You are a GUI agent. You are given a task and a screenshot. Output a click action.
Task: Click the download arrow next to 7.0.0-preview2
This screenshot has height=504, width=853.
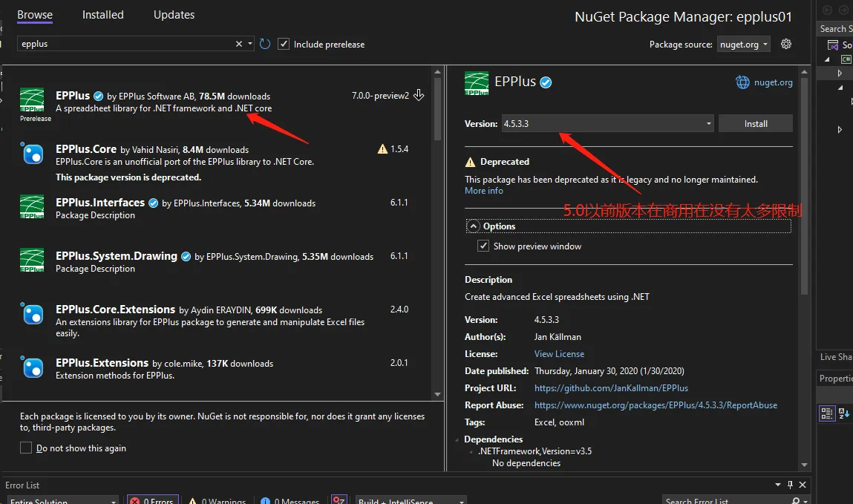point(419,95)
